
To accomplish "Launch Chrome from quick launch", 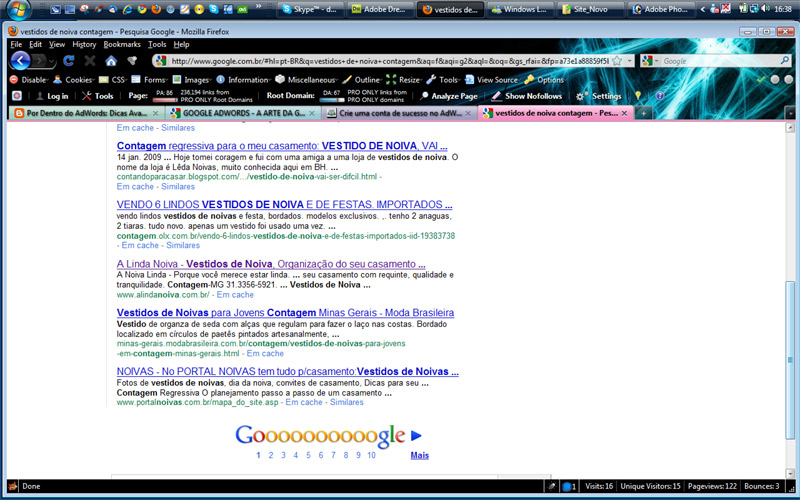I will point(141,9).
